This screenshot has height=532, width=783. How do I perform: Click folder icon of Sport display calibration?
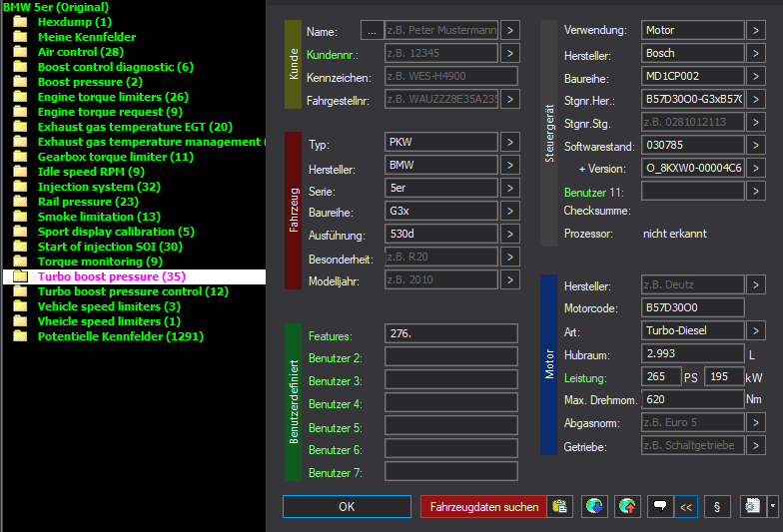pos(20,232)
